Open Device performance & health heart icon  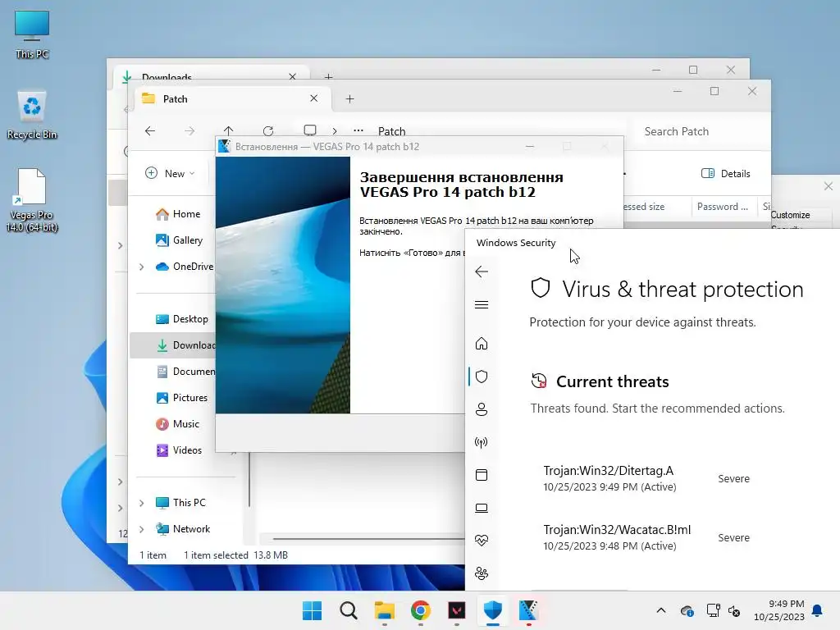pyautogui.click(x=481, y=540)
